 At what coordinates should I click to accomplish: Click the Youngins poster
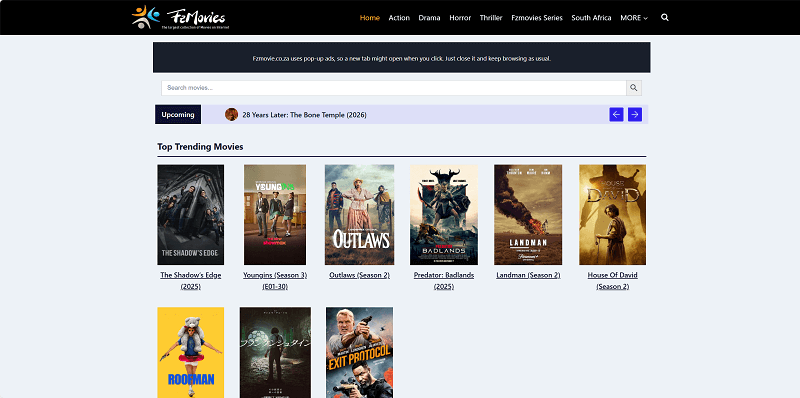275,215
